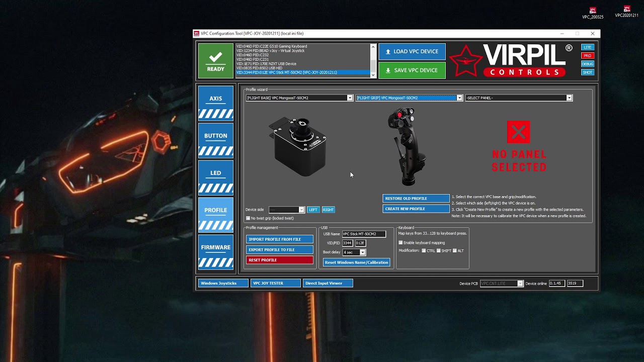This screenshot has width=644, height=362.
Task: Click the device list scroll down arrow
Action: point(373,75)
